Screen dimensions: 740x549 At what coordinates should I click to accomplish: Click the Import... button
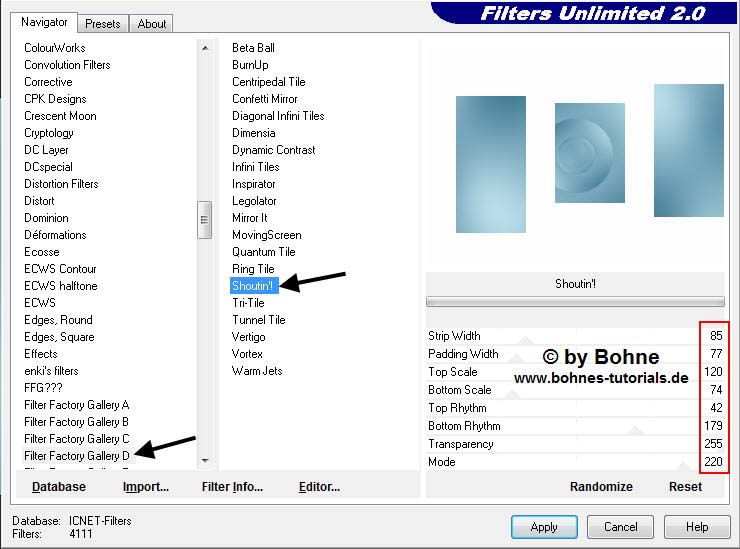(x=146, y=487)
